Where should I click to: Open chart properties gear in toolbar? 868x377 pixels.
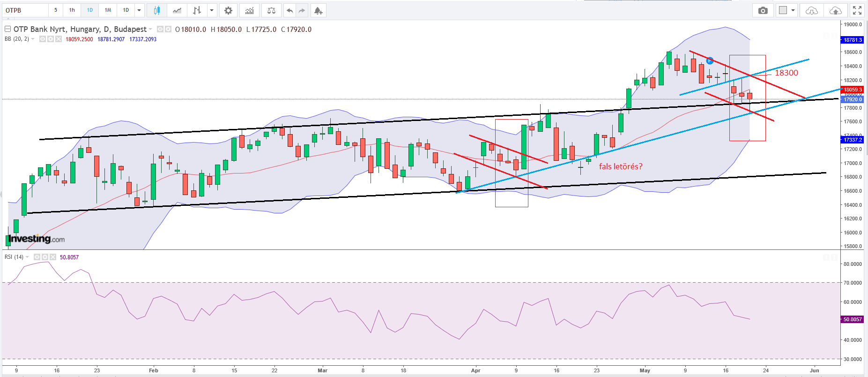tap(228, 10)
